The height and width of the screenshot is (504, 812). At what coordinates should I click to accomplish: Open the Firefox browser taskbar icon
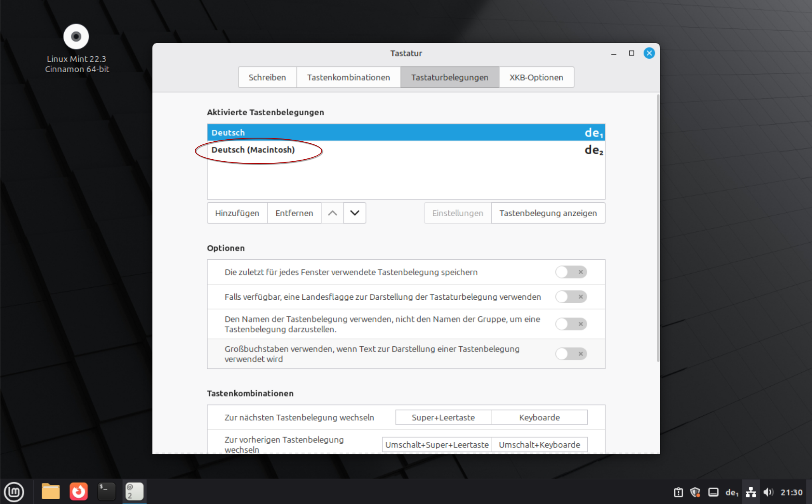point(79,492)
